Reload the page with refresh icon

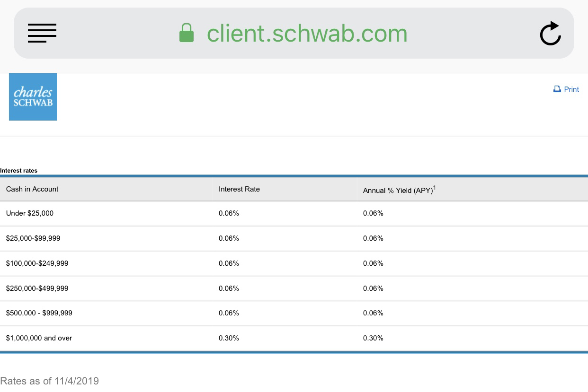tap(550, 34)
